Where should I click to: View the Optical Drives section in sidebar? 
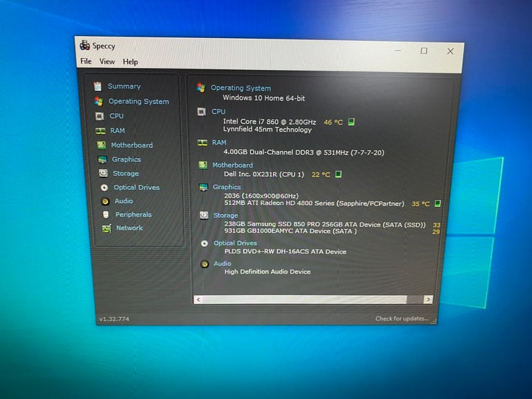(136, 187)
